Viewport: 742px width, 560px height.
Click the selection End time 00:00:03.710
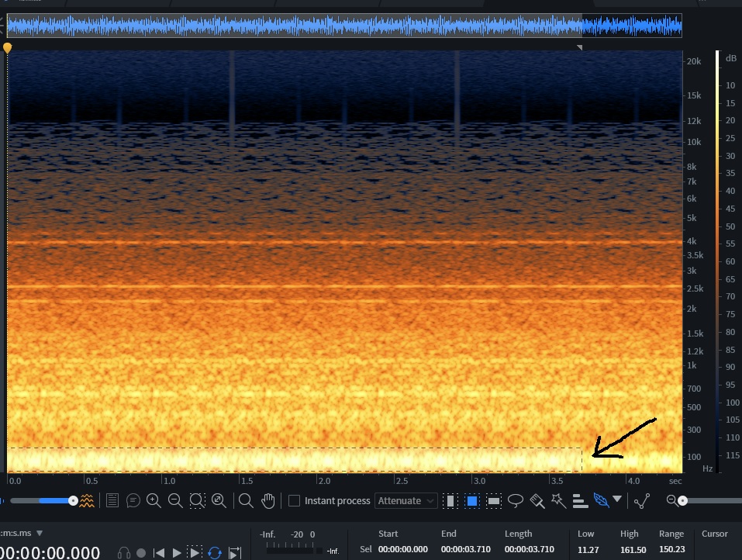pyautogui.click(x=466, y=549)
